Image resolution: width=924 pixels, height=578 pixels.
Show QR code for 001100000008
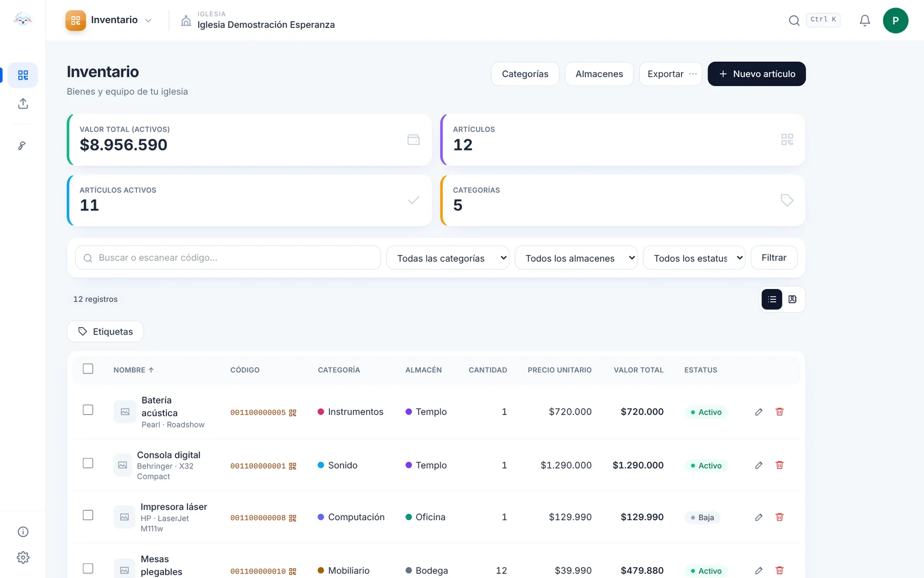coord(293,518)
